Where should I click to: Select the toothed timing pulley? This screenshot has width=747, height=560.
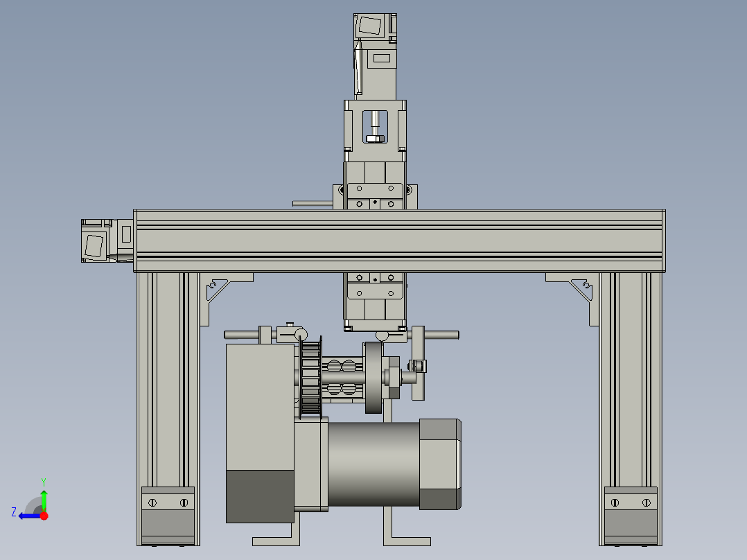pos(310,378)
